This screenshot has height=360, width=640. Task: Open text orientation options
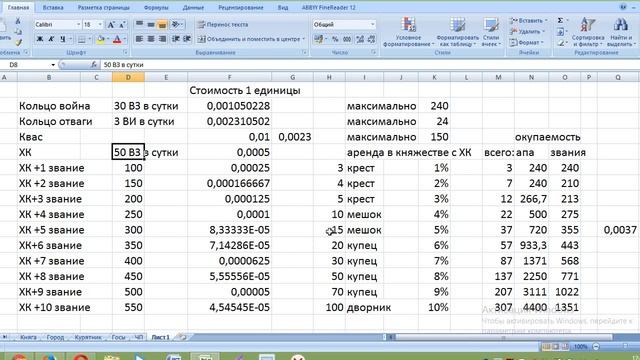(x=177, y=24)
